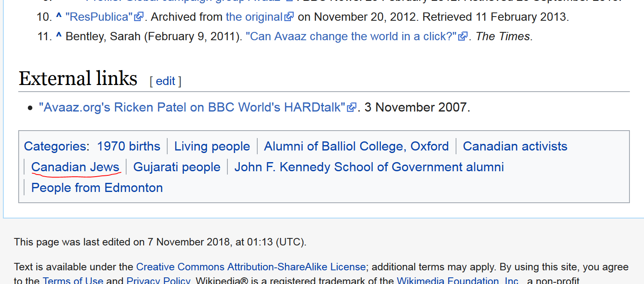This screenshot has height=284, width=644.
Task: Open the Gujarati people category
Action: coord(177,167)
